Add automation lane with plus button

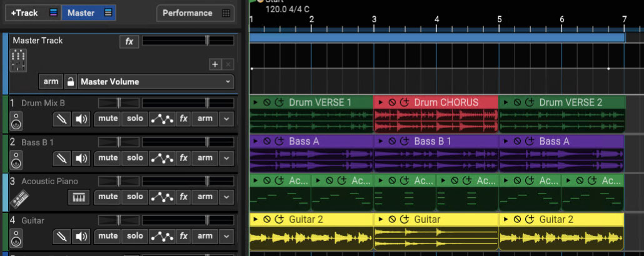(215, 64)
